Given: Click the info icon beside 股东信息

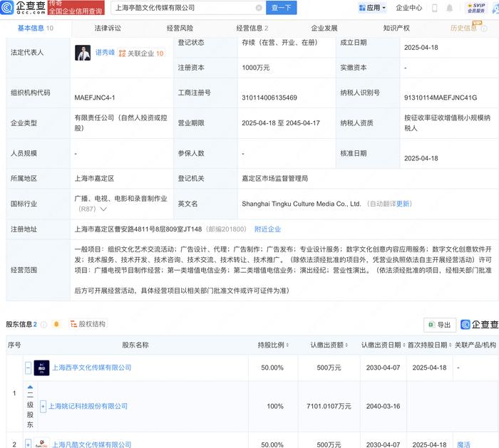Looking at the screenshot, I should (x=44, y=324).
